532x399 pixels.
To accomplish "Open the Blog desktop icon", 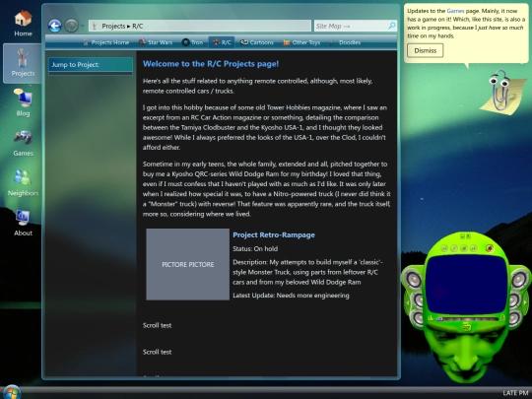I will [23, 102].
